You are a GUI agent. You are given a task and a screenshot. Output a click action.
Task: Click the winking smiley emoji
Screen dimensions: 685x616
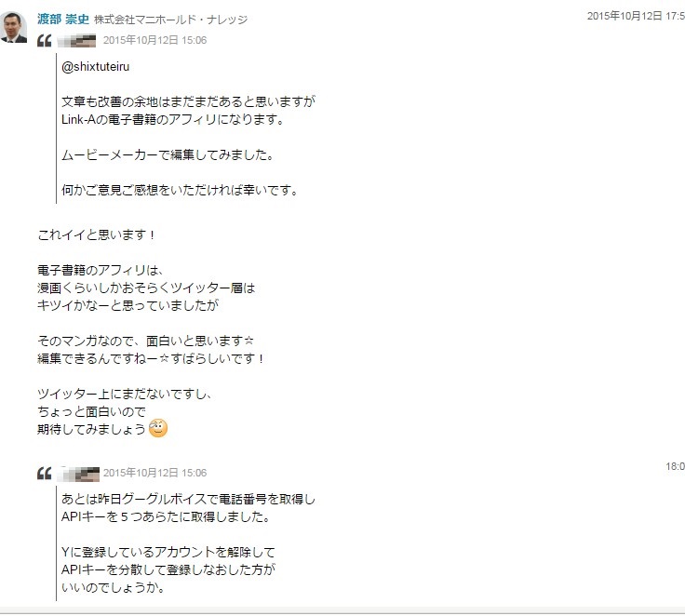(x=158, y=428)
